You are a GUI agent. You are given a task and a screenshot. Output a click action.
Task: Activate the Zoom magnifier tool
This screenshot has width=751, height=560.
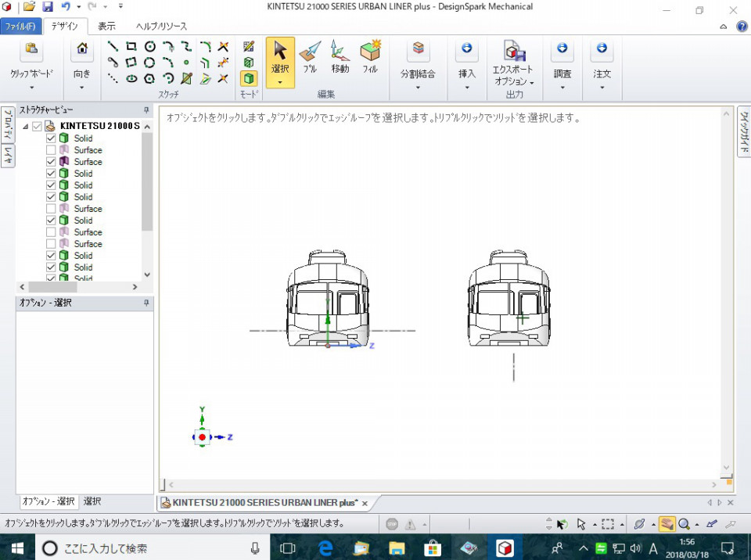pyautogui.click(x=684, y=524)
